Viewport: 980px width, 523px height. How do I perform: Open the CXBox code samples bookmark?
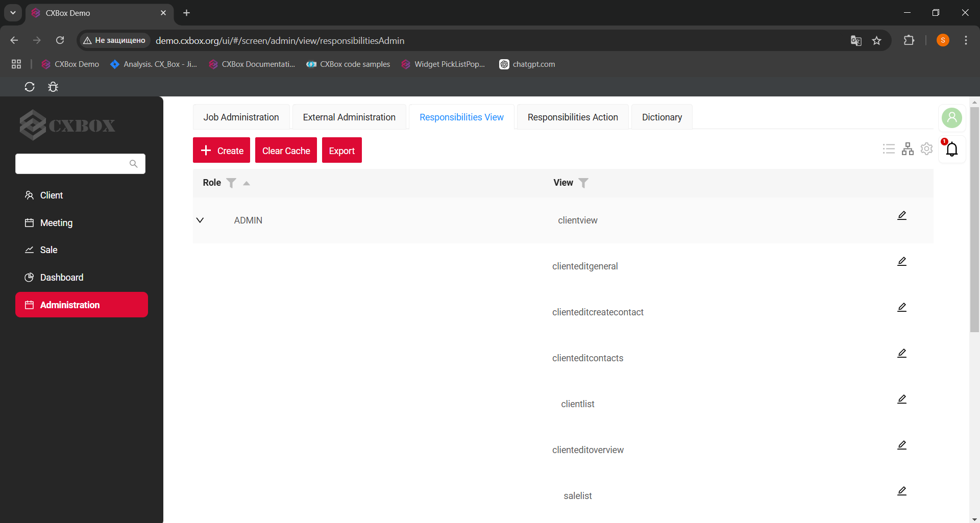pos(348,64)
